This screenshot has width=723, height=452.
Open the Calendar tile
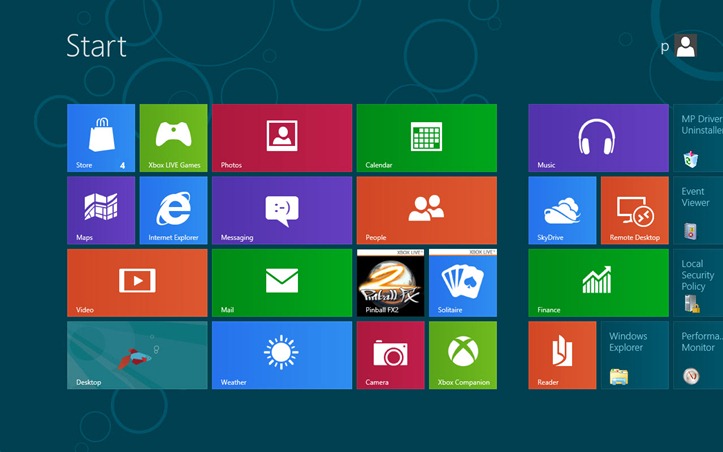click(427, 138)
